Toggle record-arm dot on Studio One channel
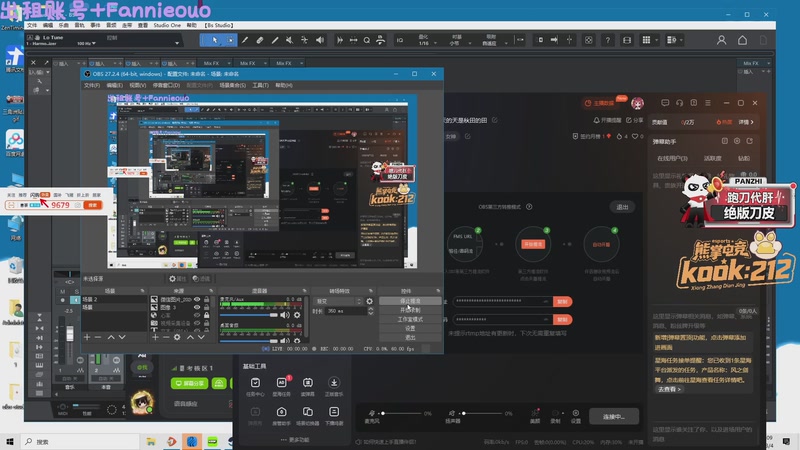This screenshot has height=450, width=800. (63, 300)
